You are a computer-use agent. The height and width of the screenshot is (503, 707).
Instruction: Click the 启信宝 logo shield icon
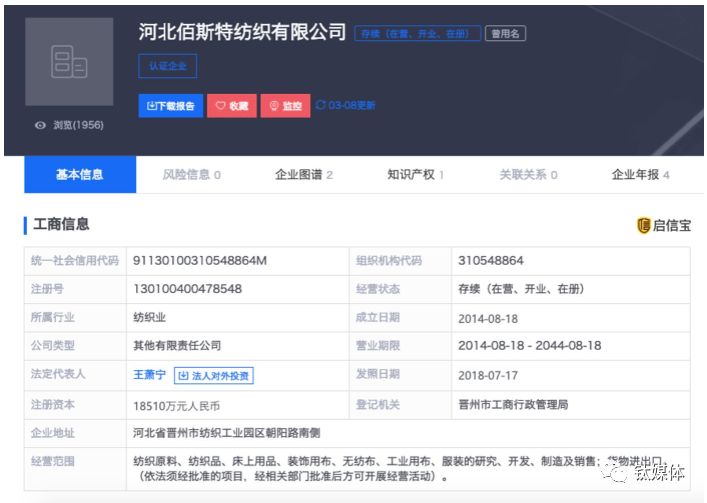tap(643, 225)
